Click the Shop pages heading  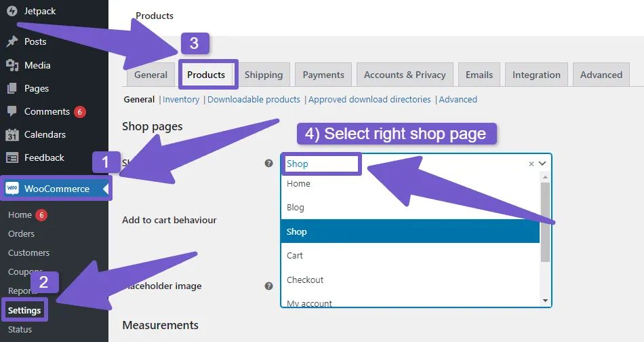coord(153,127)
